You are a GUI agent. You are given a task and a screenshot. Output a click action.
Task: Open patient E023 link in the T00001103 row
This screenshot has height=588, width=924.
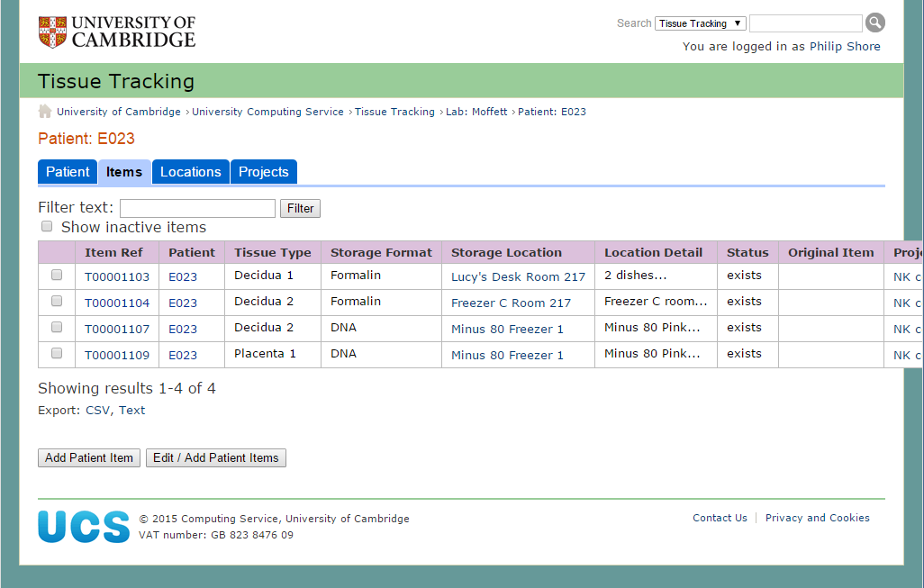pos(183,277)
